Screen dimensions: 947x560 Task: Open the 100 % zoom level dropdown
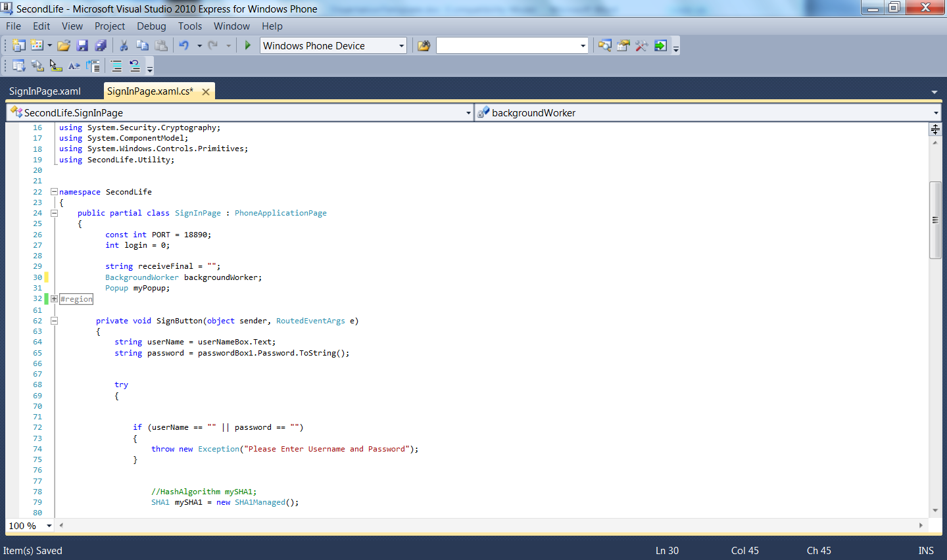tap(49, 526)
